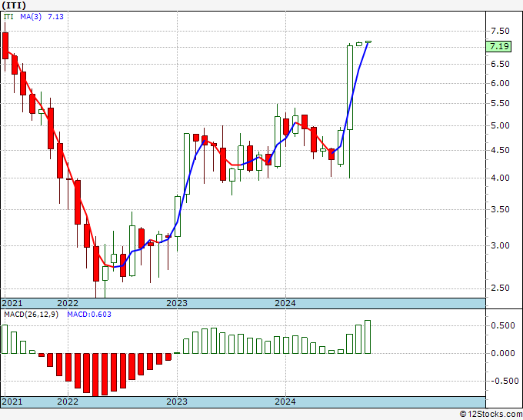Click the 0.000 MACD axis label
The image size is (523, 420).
503,353
